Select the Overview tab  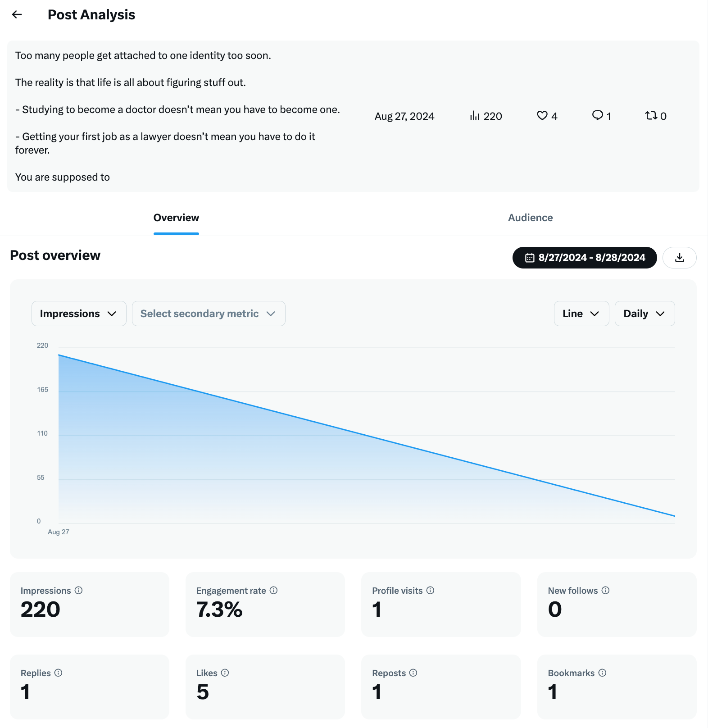[176, 218]
